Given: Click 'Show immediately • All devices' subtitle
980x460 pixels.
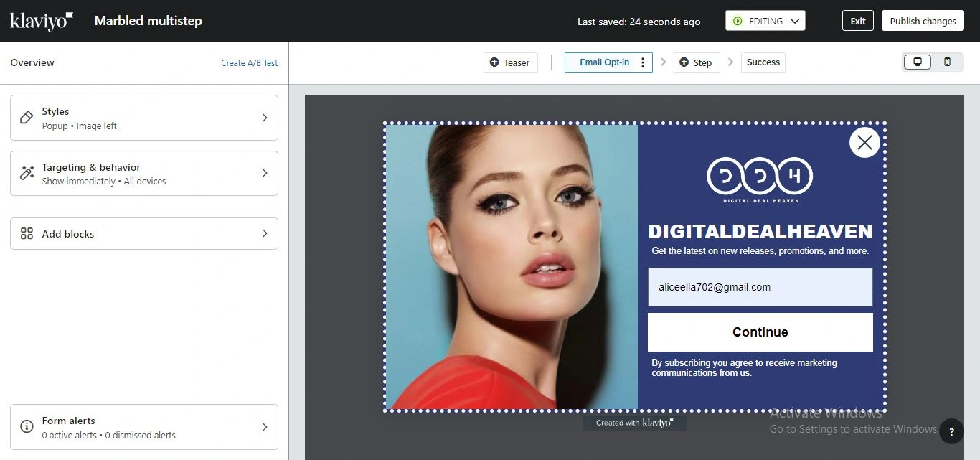Looking at the screenshot, I should [x=104, y=182].
